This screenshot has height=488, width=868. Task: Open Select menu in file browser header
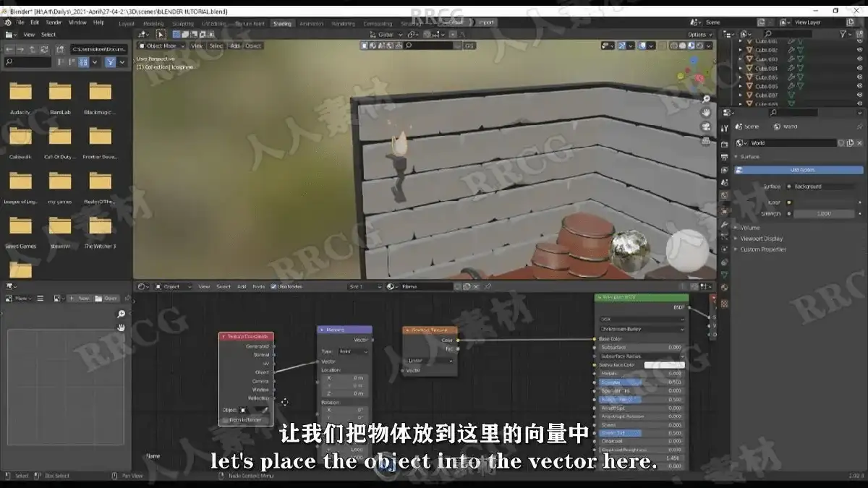tap(48, 34)
